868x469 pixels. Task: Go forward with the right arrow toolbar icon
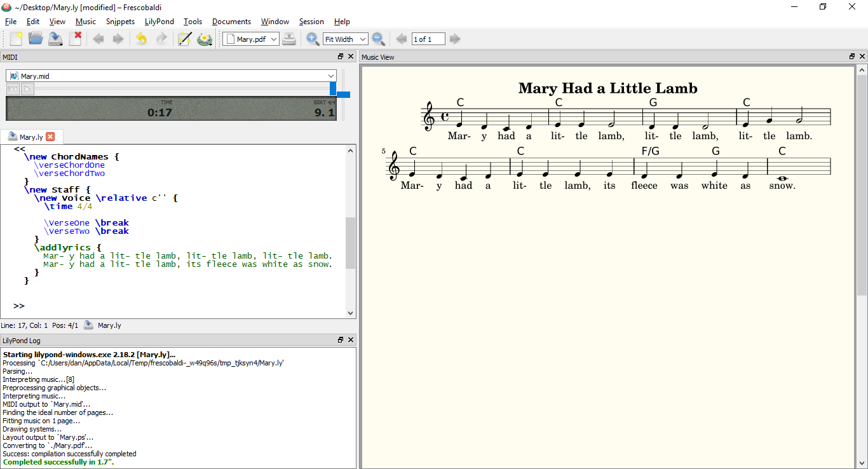[118, 39]
